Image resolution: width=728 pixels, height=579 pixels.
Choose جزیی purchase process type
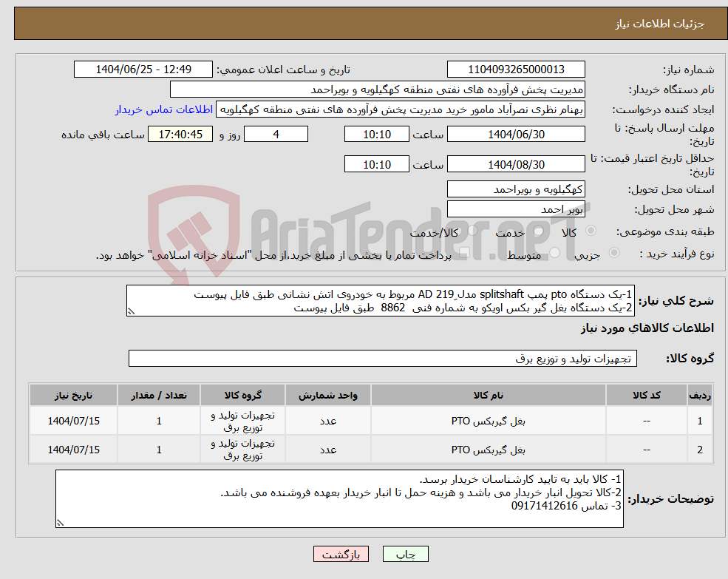(x=614, y=252)
